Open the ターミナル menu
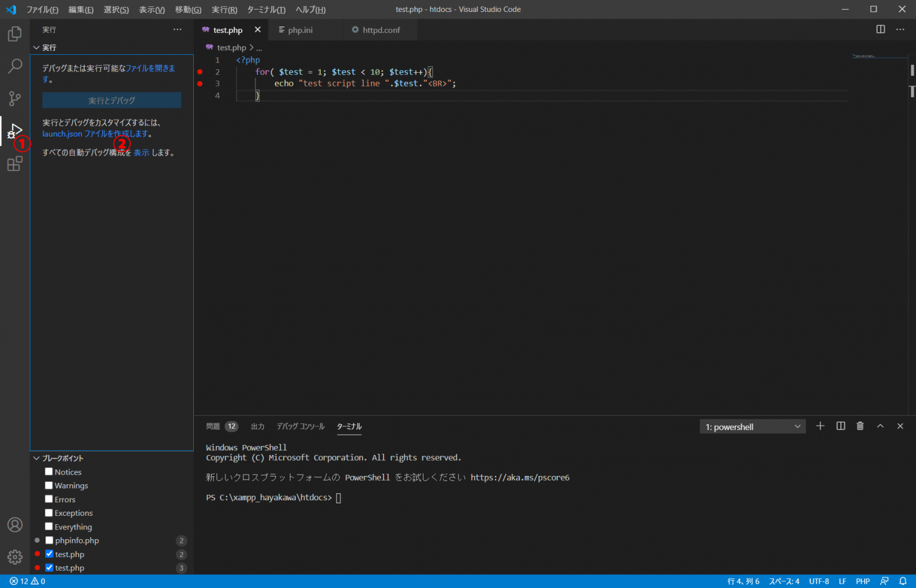 coord(266,10)
